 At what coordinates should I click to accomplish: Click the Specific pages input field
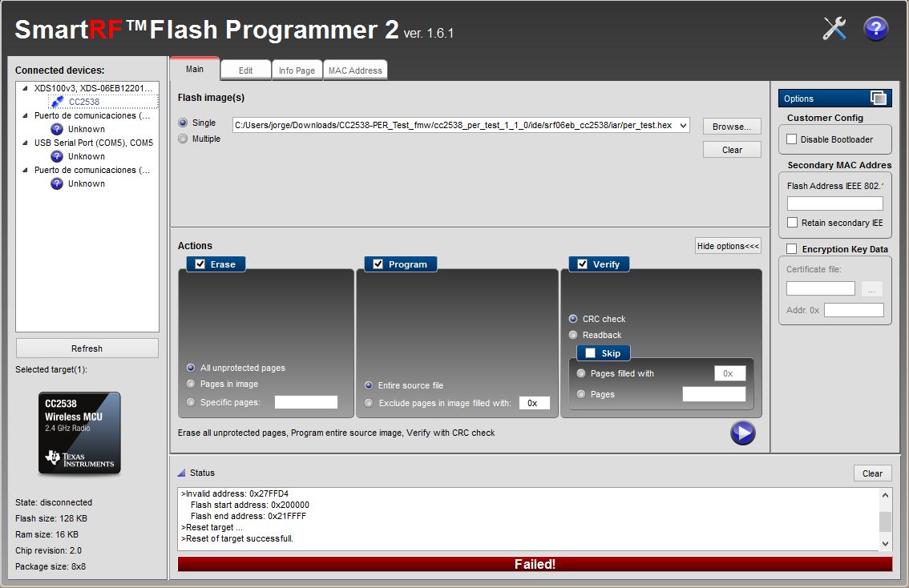coord(305,402)
